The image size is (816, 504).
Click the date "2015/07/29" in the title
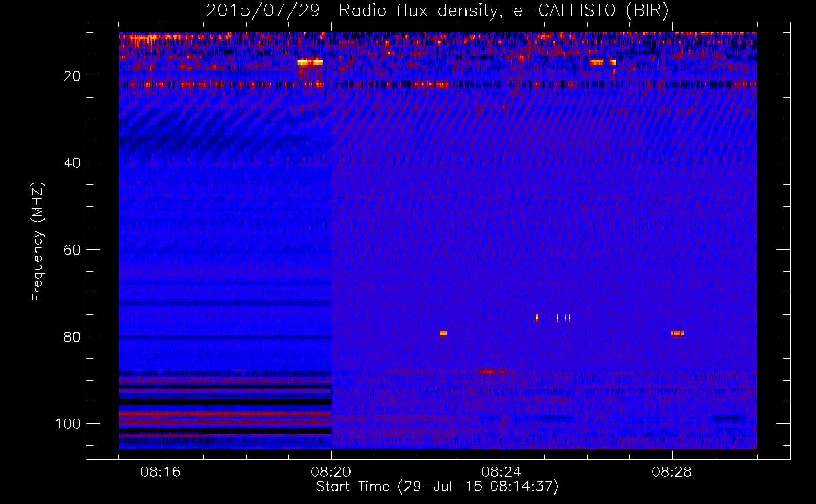pyautogui.click(x=263, y=10)
